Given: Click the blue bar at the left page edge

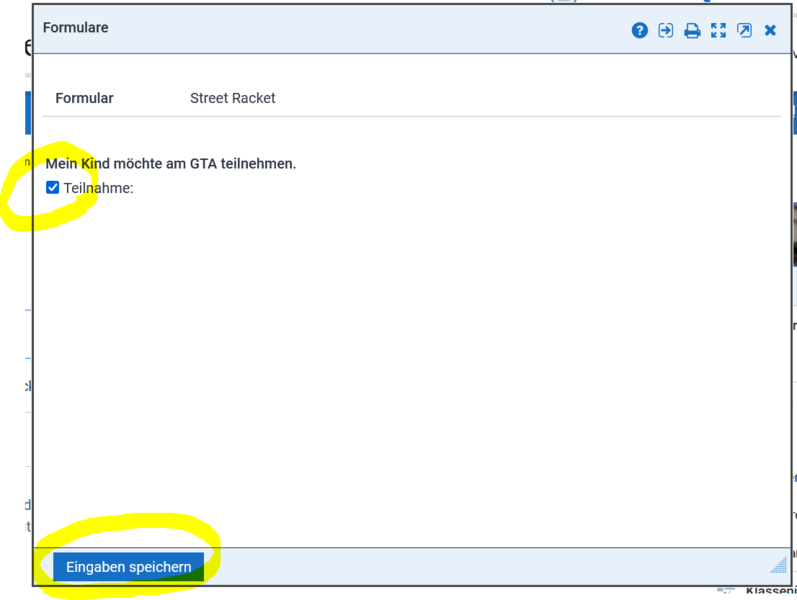Looking at the screenshot, I should coord(27,113).
